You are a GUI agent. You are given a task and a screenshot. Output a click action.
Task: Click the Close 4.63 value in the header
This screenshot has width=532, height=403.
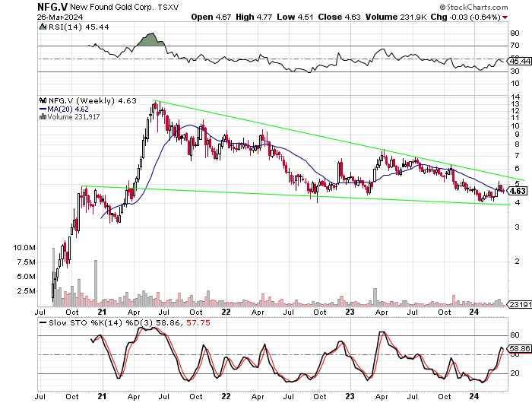[x=339, y=17]
